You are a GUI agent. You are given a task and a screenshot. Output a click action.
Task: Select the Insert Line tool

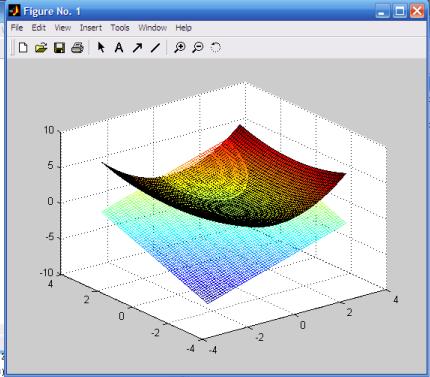point(155,48)
